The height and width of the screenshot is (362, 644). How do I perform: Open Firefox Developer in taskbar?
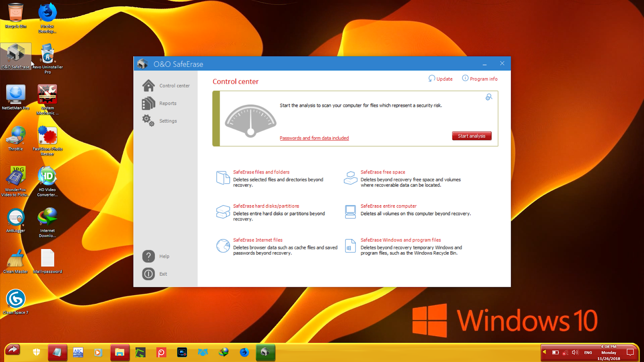coord(244,352)
